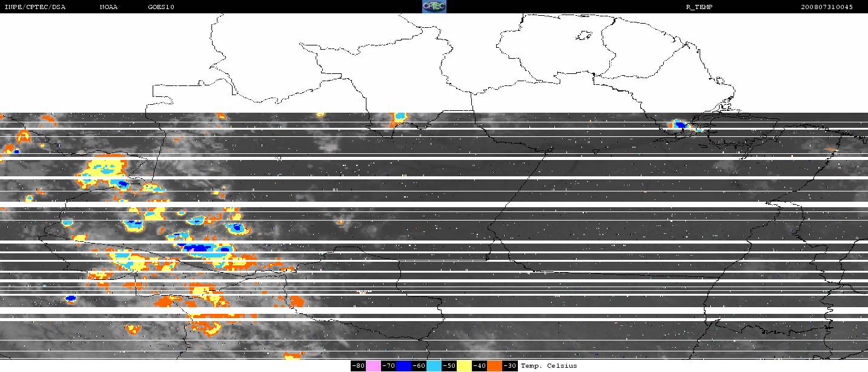Click the 'INPE/CPTEC/DSA' header text

coord(35,7)
